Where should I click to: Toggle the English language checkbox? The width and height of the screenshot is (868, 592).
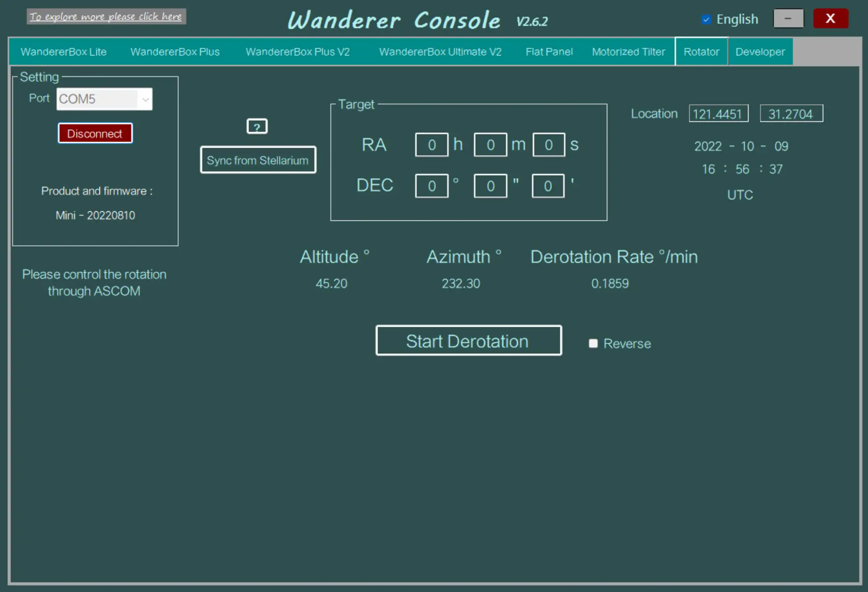click(707, 19)
